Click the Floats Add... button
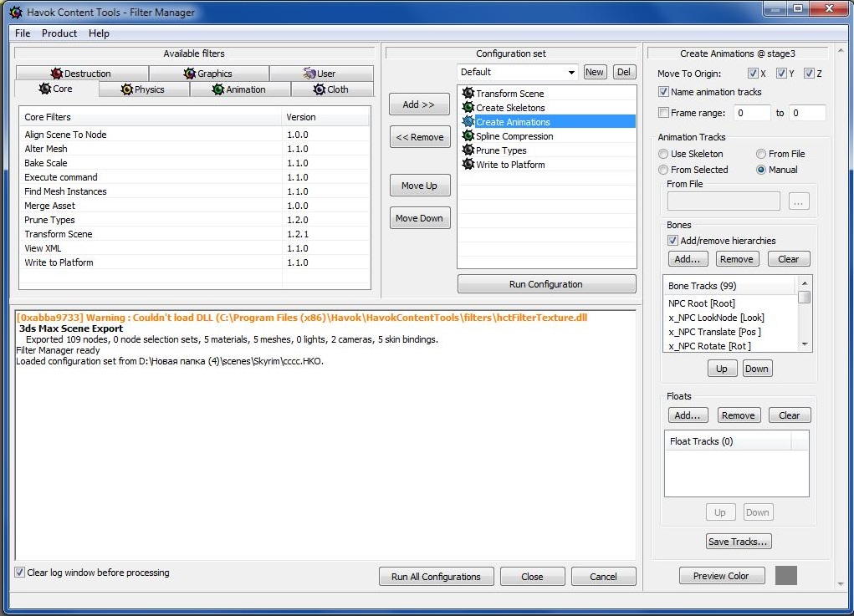854x616 pixels. coord(688,415)
